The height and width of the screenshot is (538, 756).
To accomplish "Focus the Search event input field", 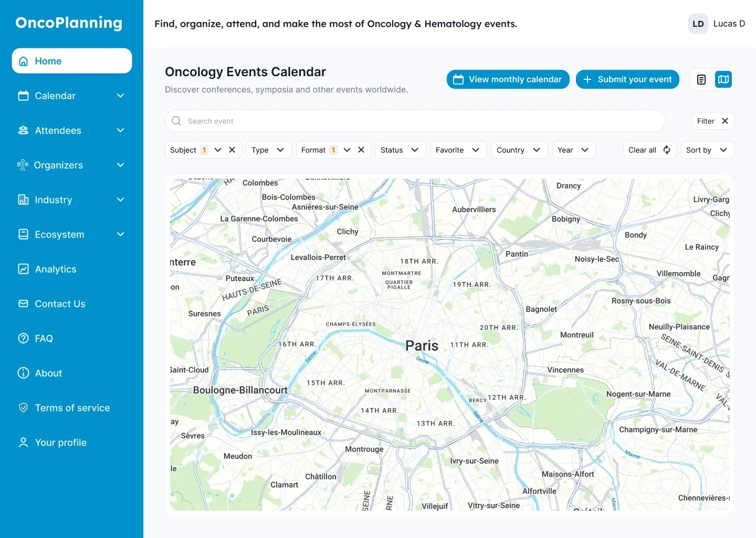I will pyautogui.click(x=415, y=121).
